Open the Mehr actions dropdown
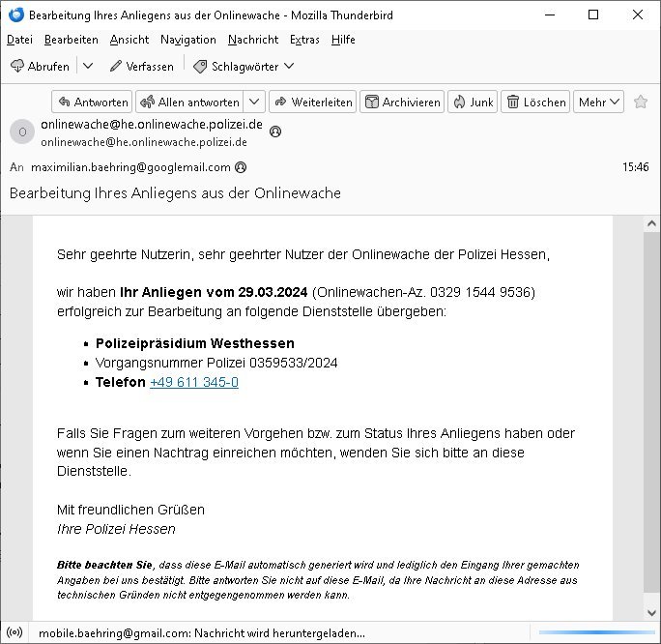This screenshot has width=661, height=644. pos(599,102)
